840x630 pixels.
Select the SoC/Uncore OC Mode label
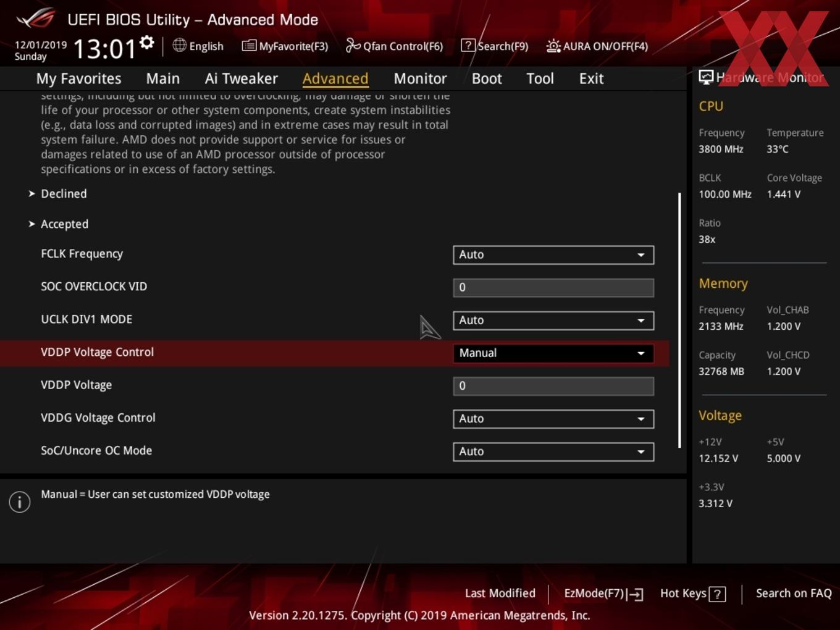click(96, 450)
